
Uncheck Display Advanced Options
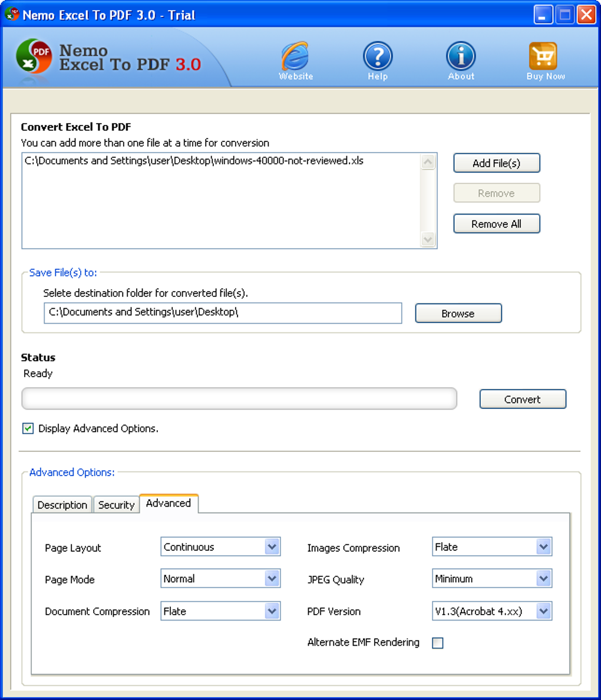27,428
